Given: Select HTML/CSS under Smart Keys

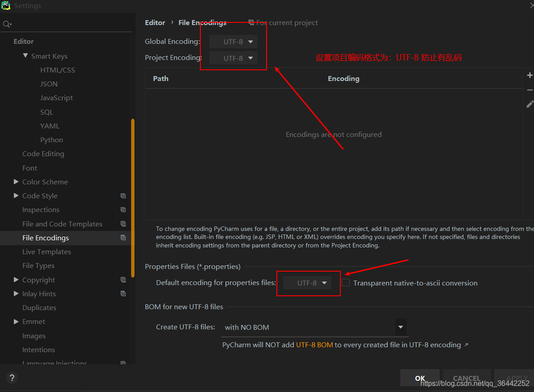Looking at the screenshot, I should click(x=58, y=70).
